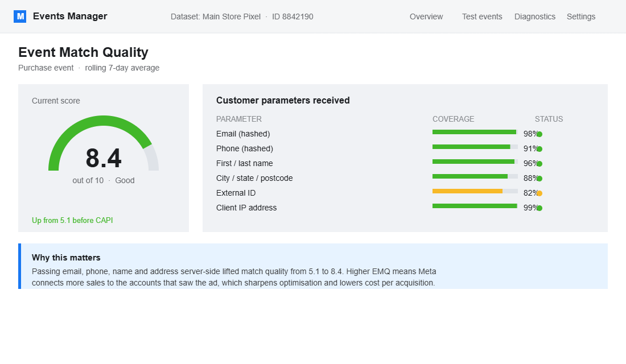The height and width of the screenshot is (364, 626).
Task: Click the COVERAGE column header
Action: 453,119
